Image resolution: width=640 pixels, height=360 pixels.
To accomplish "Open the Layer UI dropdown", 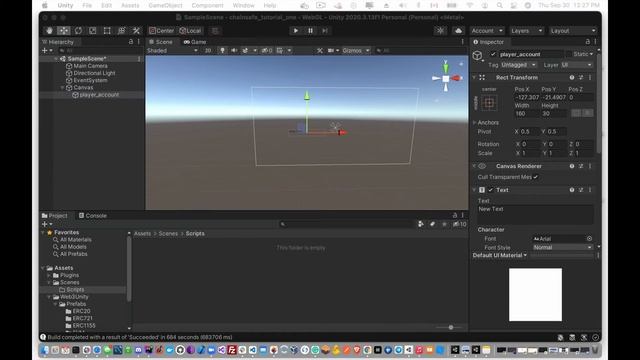I will (577, 65).
